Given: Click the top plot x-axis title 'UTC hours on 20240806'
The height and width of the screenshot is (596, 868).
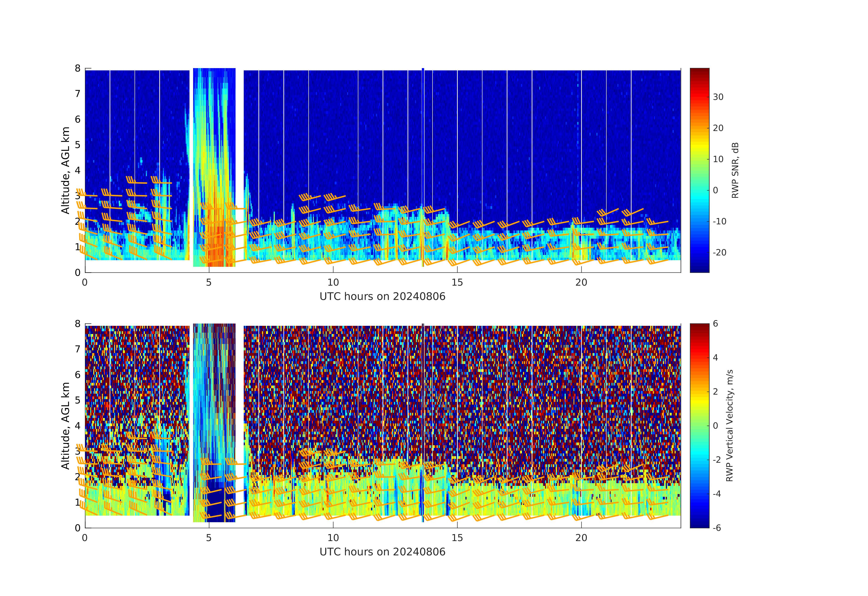Looking at the screenshot, I should [382, 297].
